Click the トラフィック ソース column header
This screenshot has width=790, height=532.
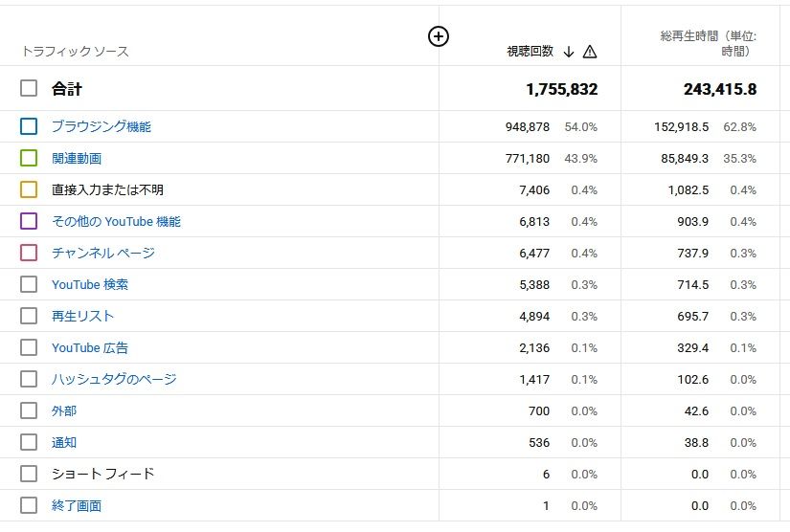click(75, 52)
